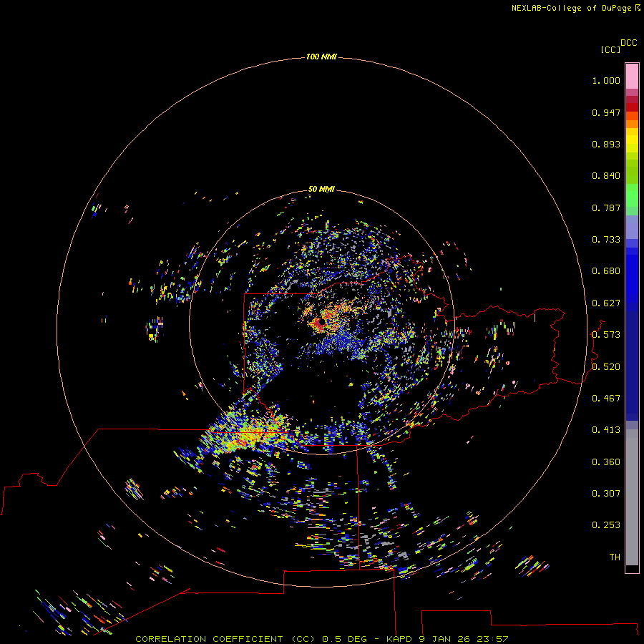Click the 0.573 legend value
Viewport: 644px width, 644px height.
(606, 335)
